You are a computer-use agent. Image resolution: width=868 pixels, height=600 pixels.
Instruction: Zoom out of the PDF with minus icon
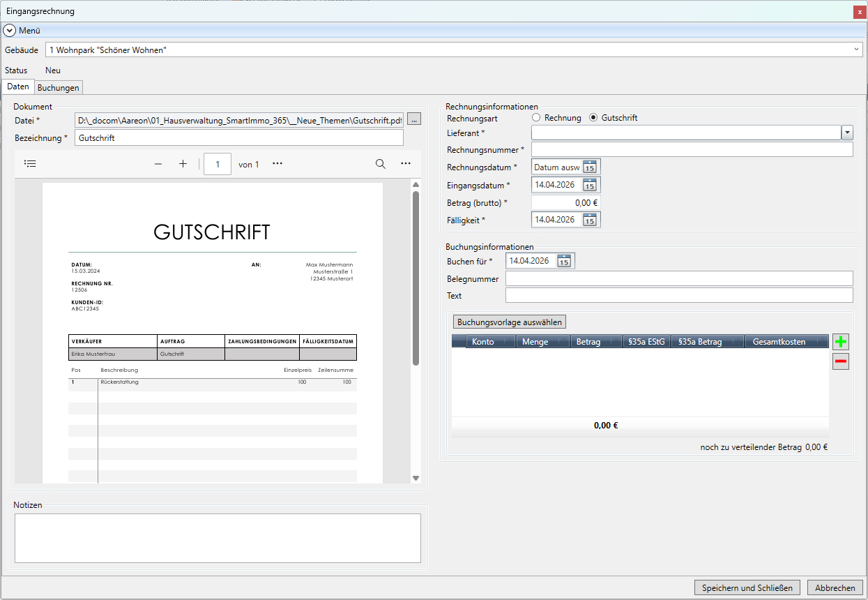pos(158,164)
